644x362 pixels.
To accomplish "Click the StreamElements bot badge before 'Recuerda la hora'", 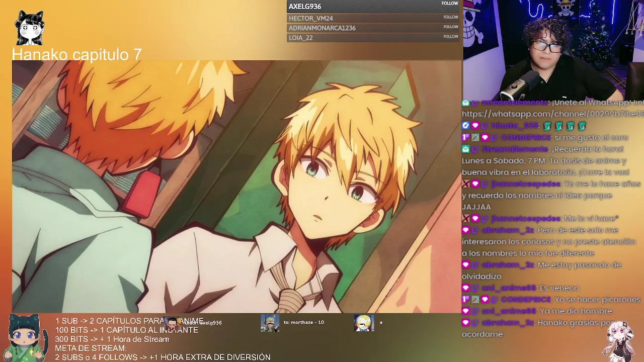I will point(466,149).
